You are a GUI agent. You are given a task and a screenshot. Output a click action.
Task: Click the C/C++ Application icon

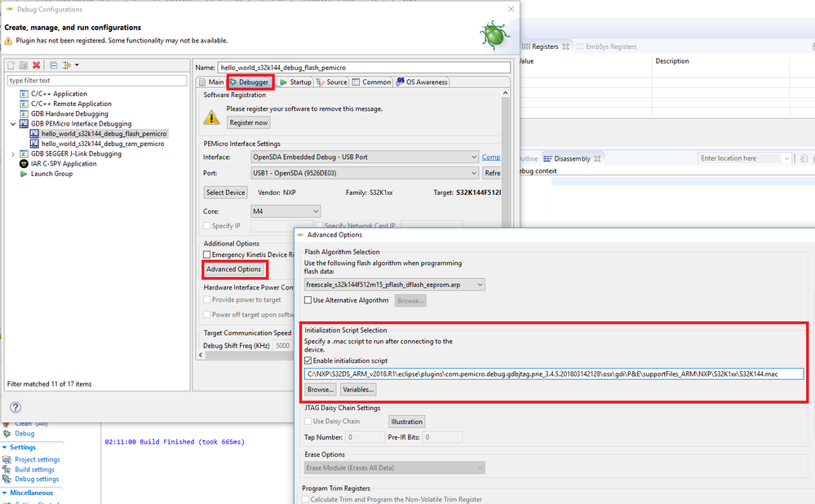tap(24, 94)
